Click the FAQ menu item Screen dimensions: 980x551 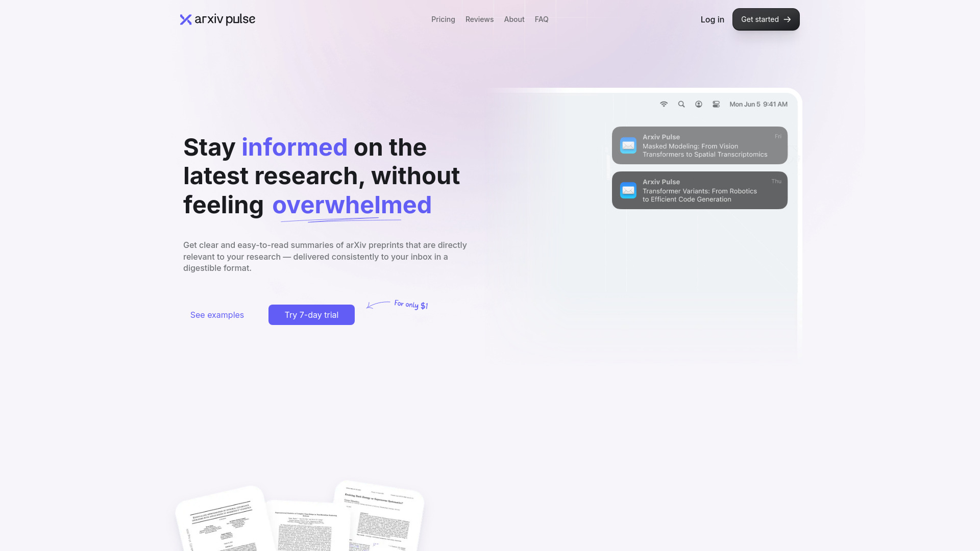tap(541, 19)
